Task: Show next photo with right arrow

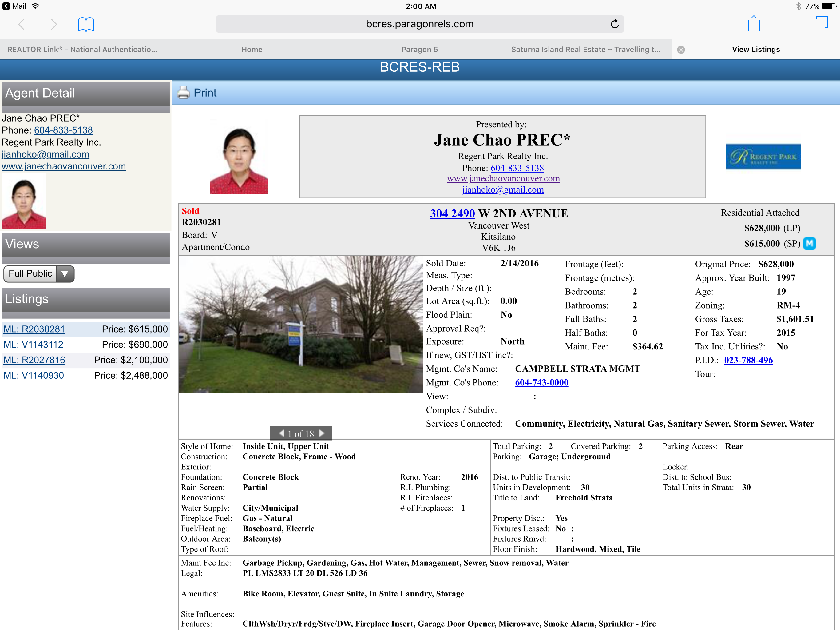Action: coord(322,433)
